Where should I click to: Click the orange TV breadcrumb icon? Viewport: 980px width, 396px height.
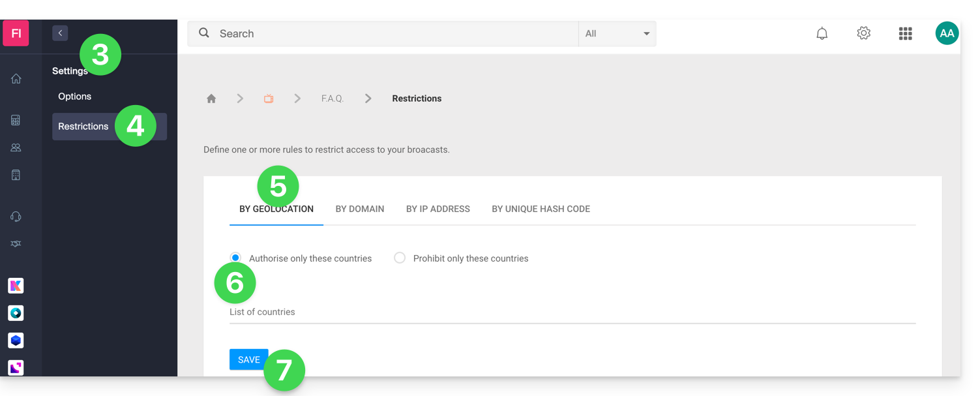(x=269, y=99)
